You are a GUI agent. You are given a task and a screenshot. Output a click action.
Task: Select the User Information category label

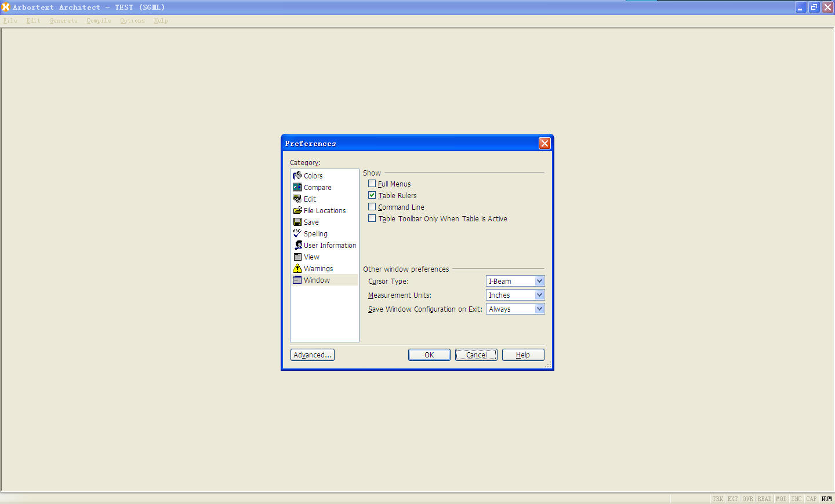tap(330, 245)
